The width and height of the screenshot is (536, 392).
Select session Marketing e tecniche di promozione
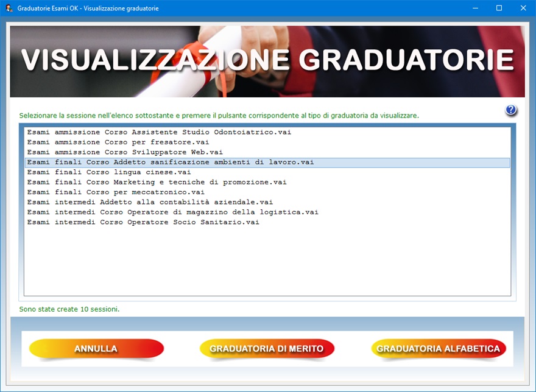[267, 182]
